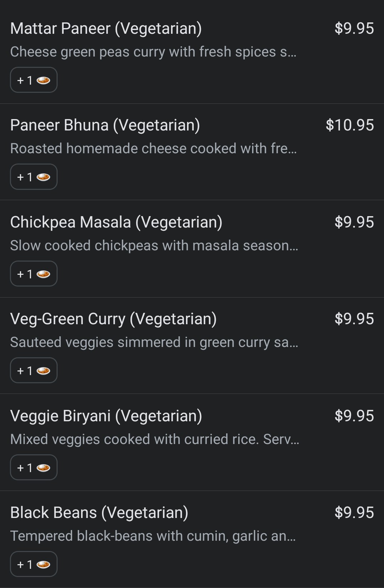Viewport: 384px width, 588px height.
Task: Select the Veg-Green Curry (Vegetarian) dish
Action: point(113,319)
